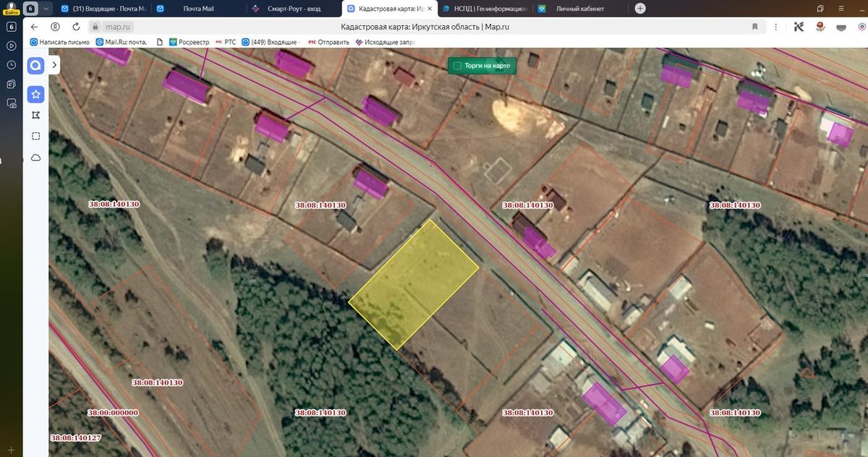Open the Написать письмо bookmark
The image size is (868, 457).
59,42
